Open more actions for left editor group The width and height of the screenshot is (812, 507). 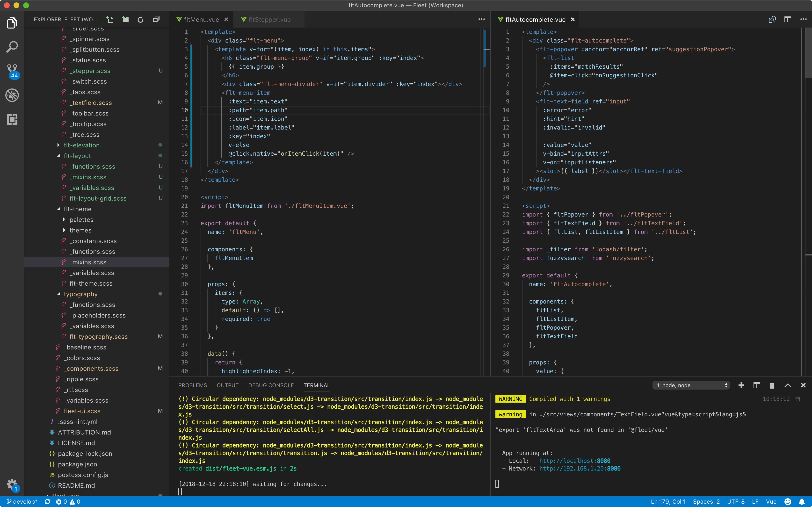pos(481,19)
